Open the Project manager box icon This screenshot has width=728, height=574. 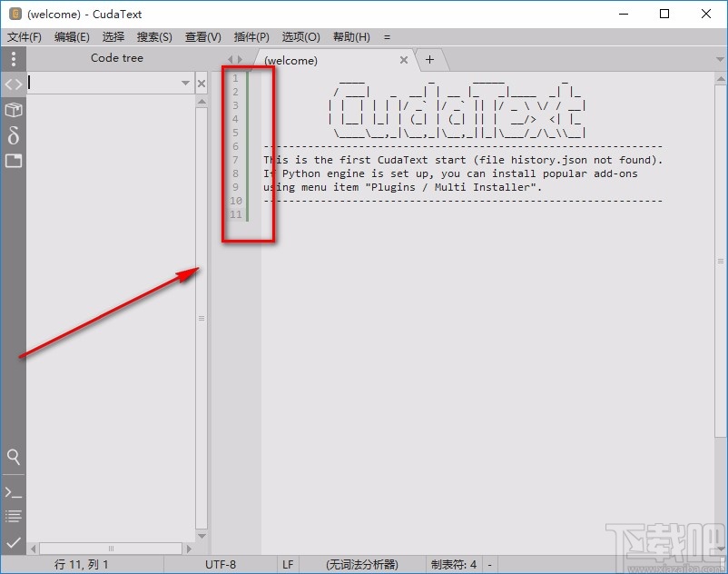pos(14,110)
